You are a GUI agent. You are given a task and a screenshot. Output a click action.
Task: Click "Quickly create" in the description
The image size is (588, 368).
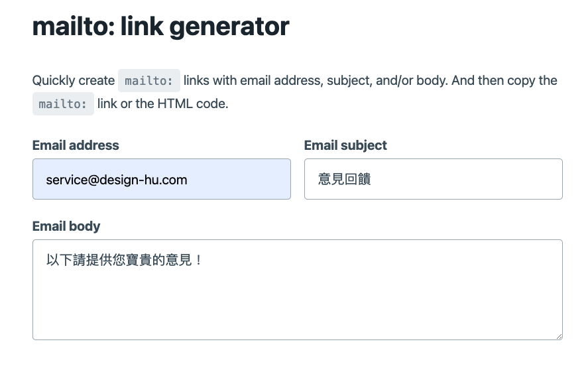click(73, 81)
